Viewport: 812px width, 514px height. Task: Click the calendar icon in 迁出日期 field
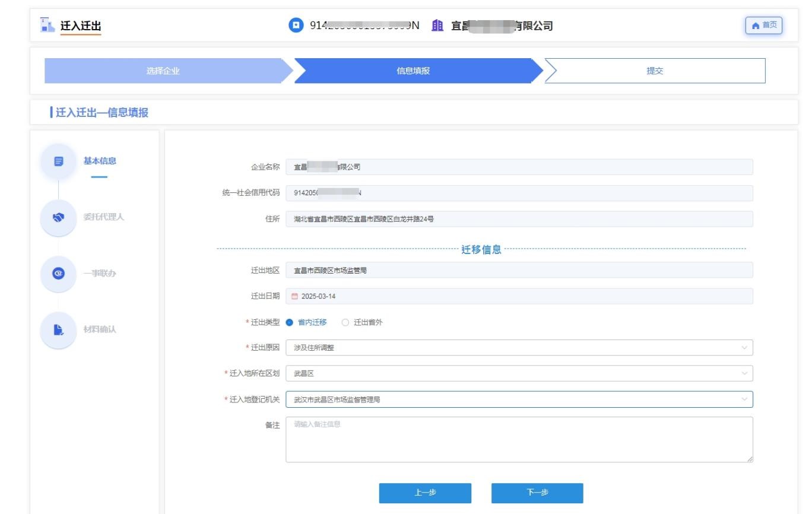point(295,296)
